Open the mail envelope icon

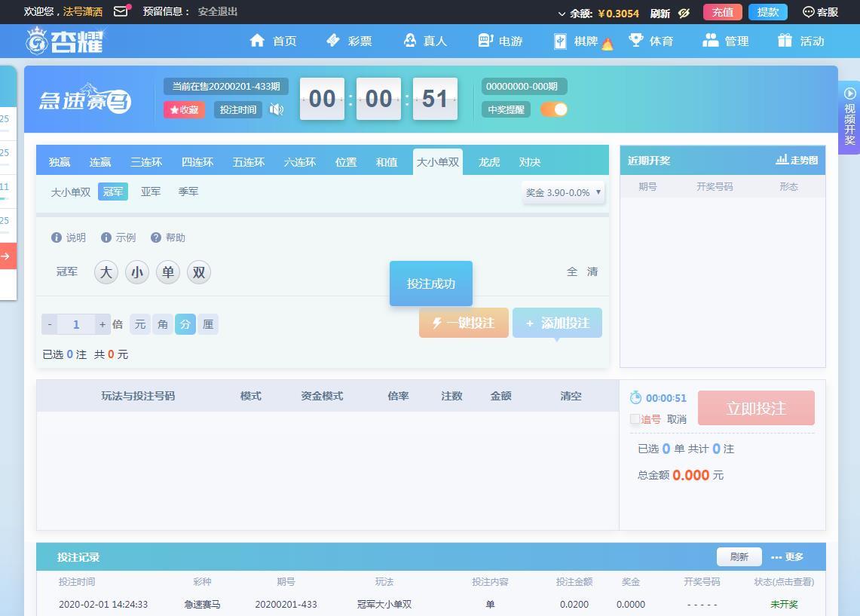coord(121,11)
